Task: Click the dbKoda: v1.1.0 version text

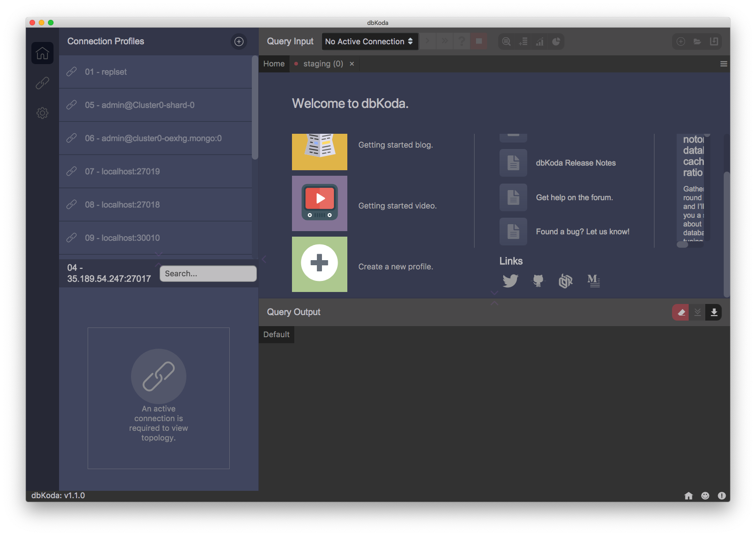Action: [58, 495]
